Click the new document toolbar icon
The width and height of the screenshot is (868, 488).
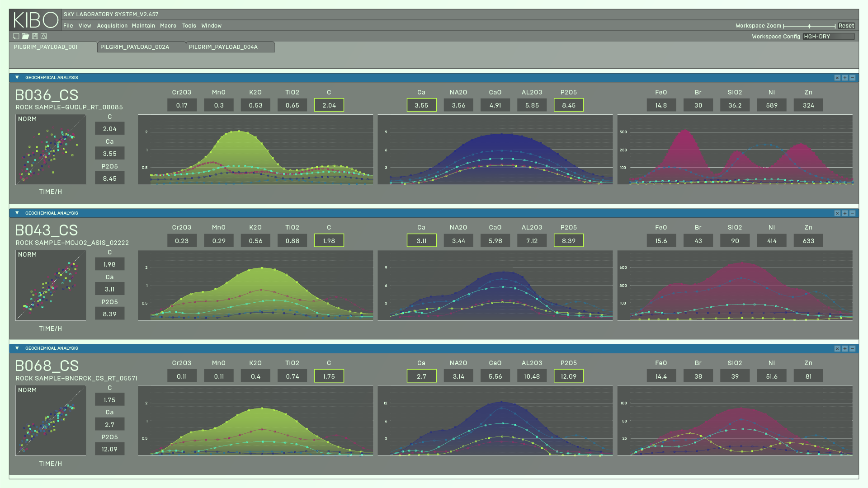coord(16,36)
